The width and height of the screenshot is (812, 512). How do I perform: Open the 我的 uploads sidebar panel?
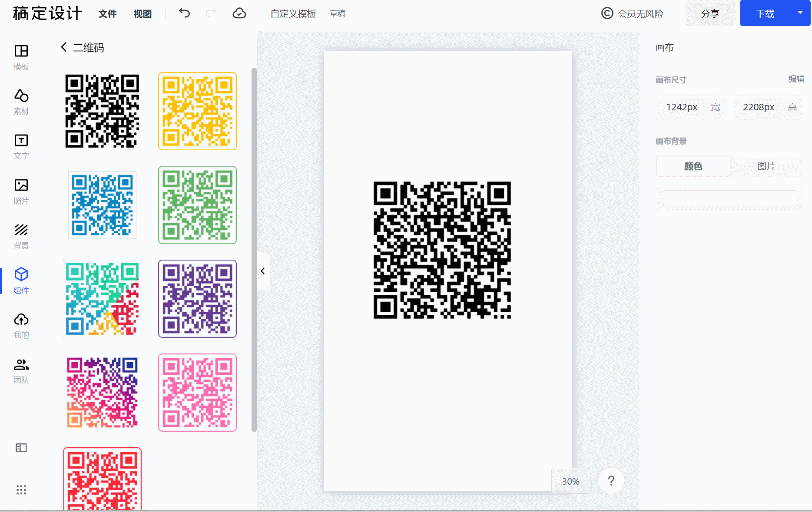click(21, 326)
